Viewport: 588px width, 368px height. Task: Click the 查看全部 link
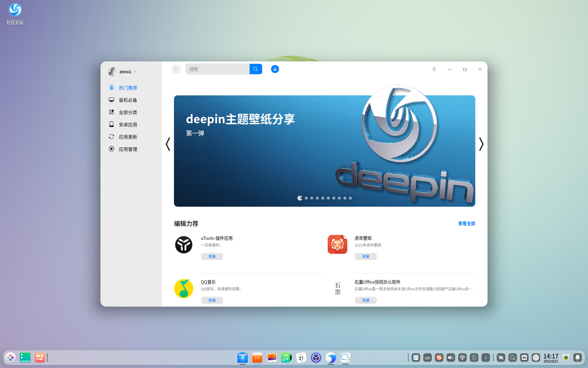point(466,224)
